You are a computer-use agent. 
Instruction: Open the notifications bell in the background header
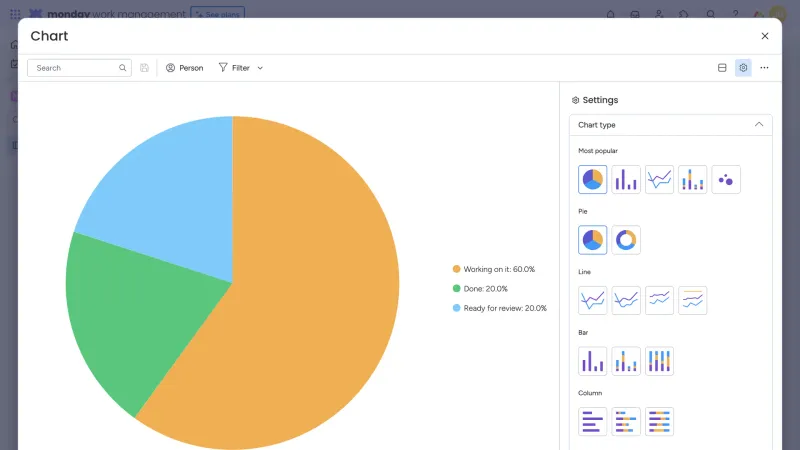point(610,14)
